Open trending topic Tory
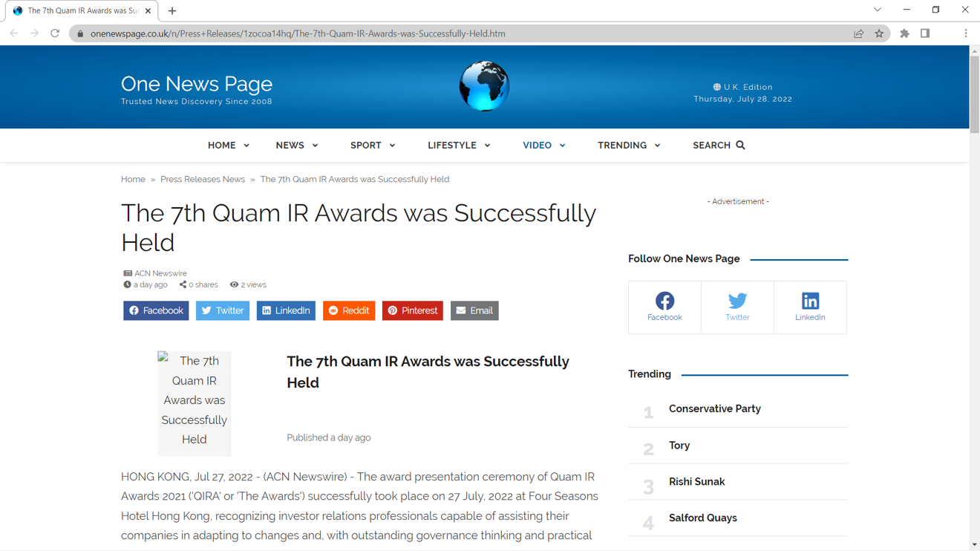 click(x=679, y=446)
